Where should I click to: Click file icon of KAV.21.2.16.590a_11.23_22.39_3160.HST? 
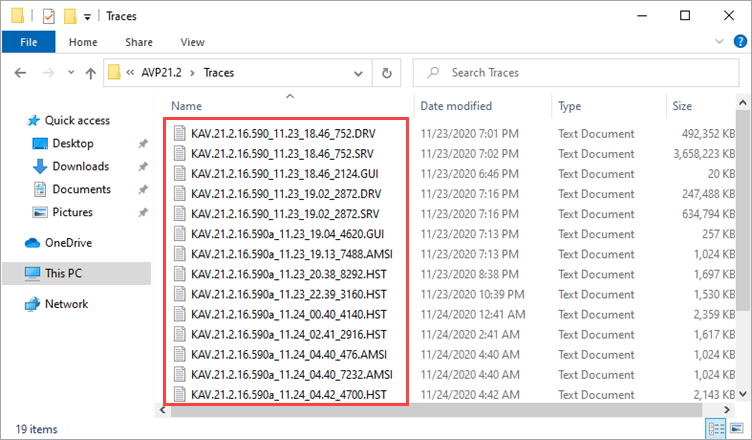[x=179, y=295]
